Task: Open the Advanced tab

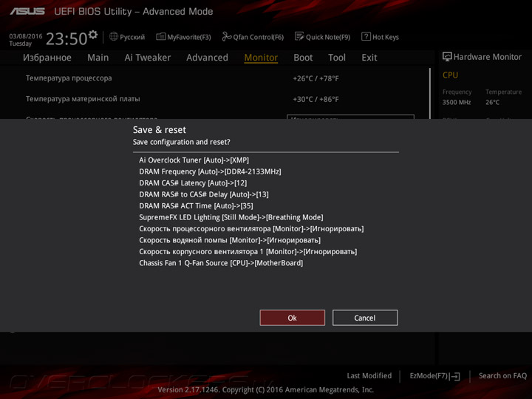Action: point(208,58)
